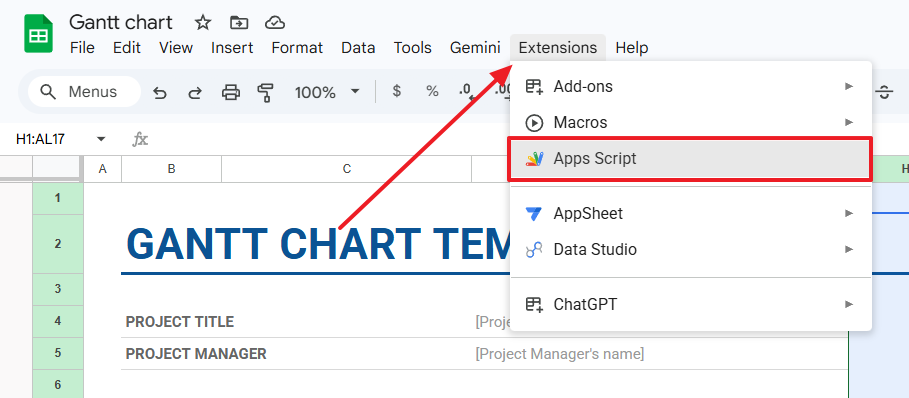Click the move to folder icon
The height and width of the screenshot is (398, 909).
click(238, 23)
